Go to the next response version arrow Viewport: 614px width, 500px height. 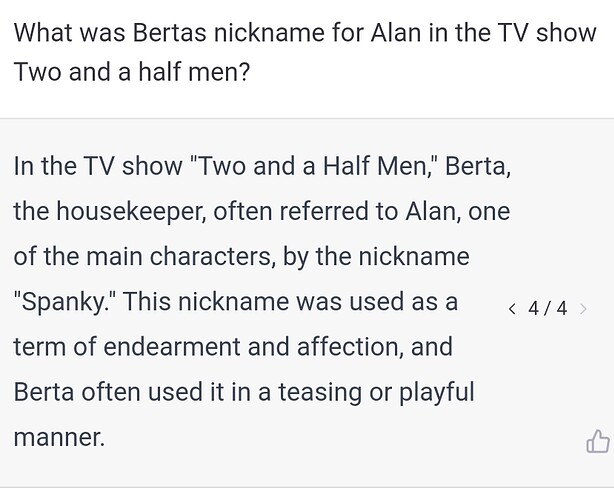point(584,308)
